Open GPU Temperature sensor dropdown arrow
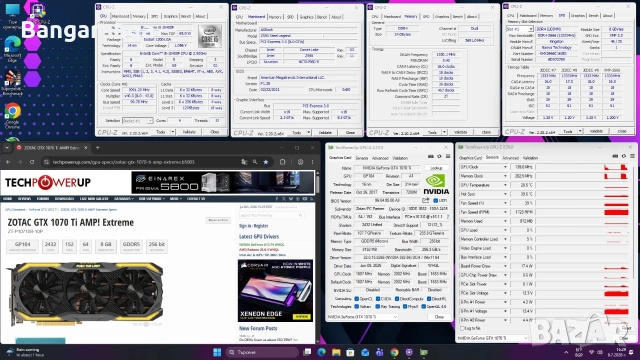The width and height of the screenshot is (640, 360). (505, 185)
